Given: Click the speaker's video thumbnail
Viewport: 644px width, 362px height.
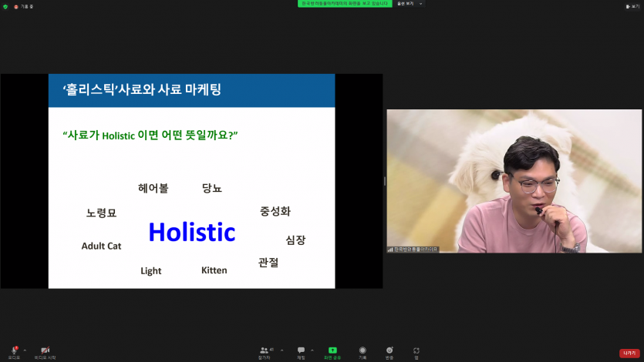Looking at the screenshot, I should coord(514,181).
